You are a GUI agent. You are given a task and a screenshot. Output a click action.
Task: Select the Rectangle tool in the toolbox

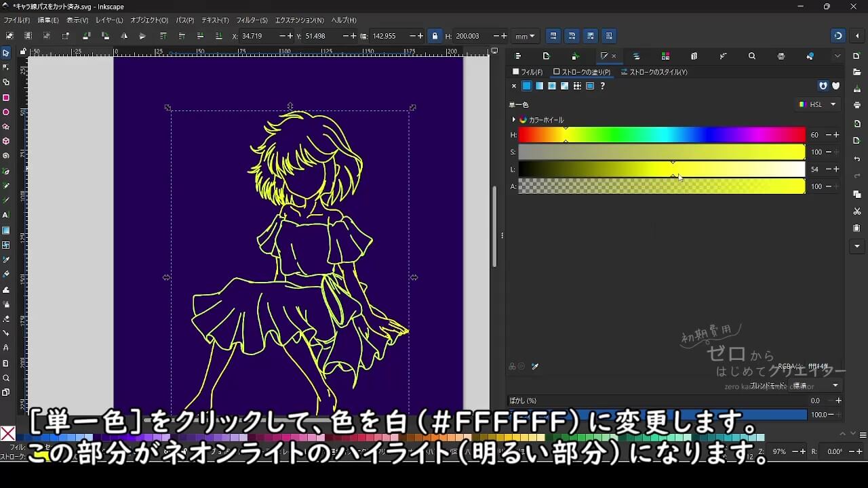(x=6, y=97)
